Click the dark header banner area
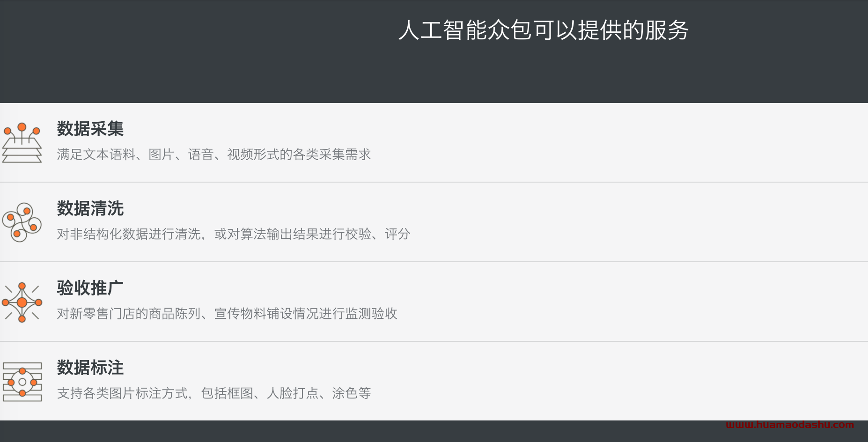Screen dimensions: 868x442 pyautogui.click(x=434, y=52)
